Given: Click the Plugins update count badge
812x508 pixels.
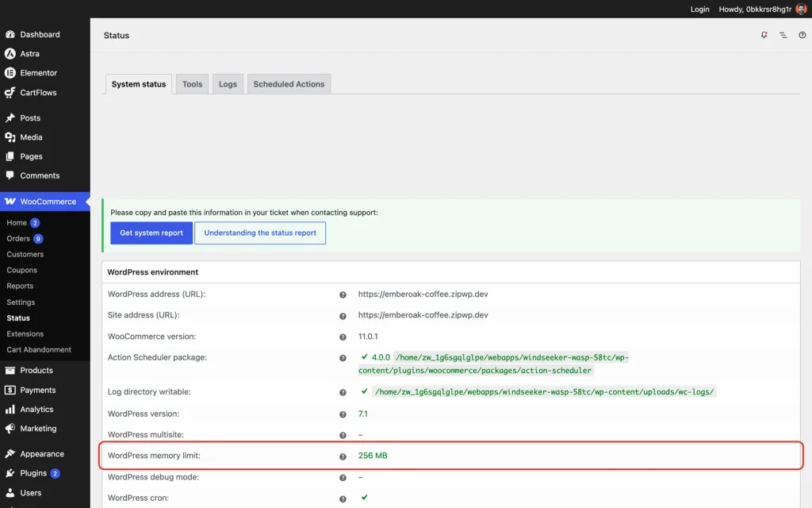Looking at the screenshot, I should [x=55, y=473].
